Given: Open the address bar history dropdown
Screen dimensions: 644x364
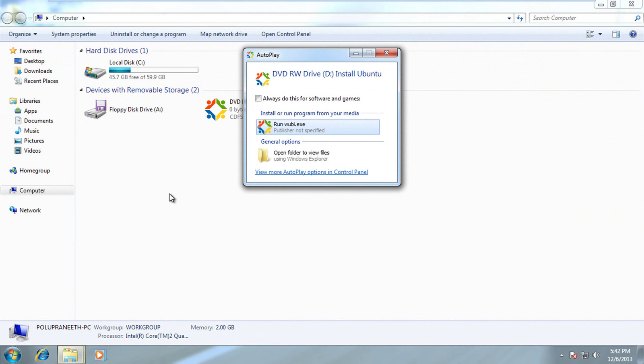Looking at the screenshot, I should 509,18.
